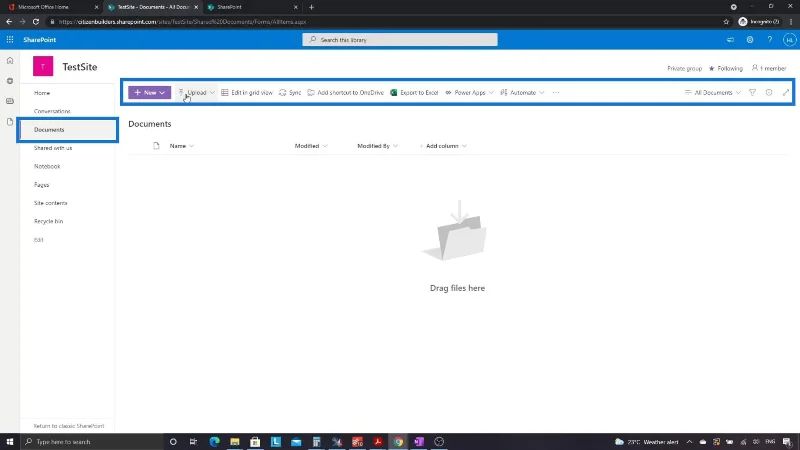The width and height of the screenshot is (800, 450).
Task: Open the Name column header menu
Action: point(182,146)
